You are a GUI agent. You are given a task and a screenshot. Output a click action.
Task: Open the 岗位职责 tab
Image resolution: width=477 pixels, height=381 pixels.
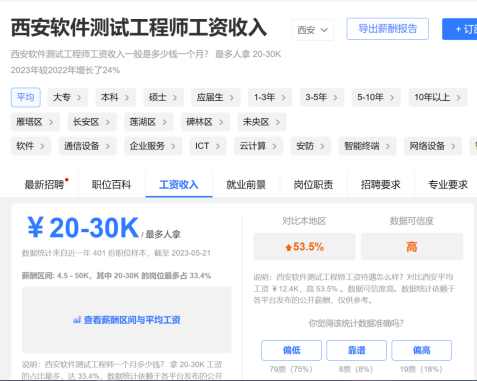(313, 185)
